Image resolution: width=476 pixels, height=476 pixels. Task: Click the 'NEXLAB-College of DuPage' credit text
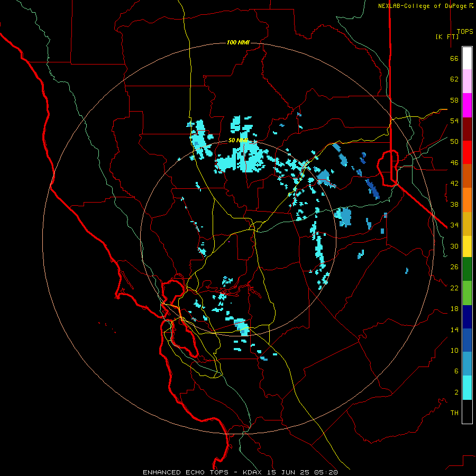point(425,6)
